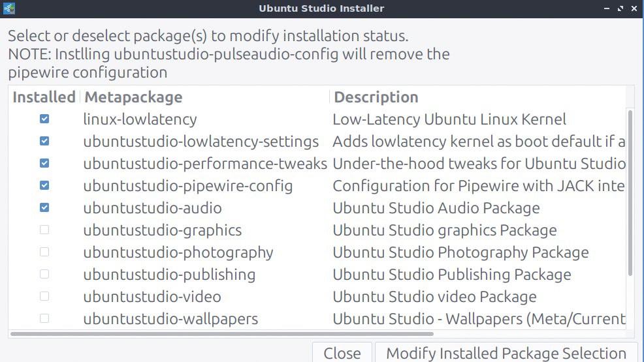Click the vertical scrollbar of package list

coord(630,192)
